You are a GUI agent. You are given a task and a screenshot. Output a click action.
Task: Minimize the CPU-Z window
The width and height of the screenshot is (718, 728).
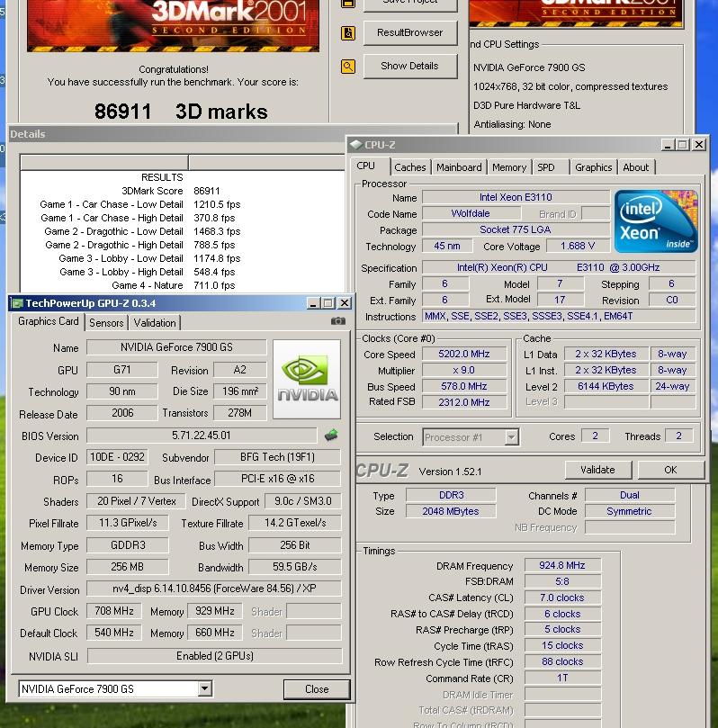[x=668, y=145]
